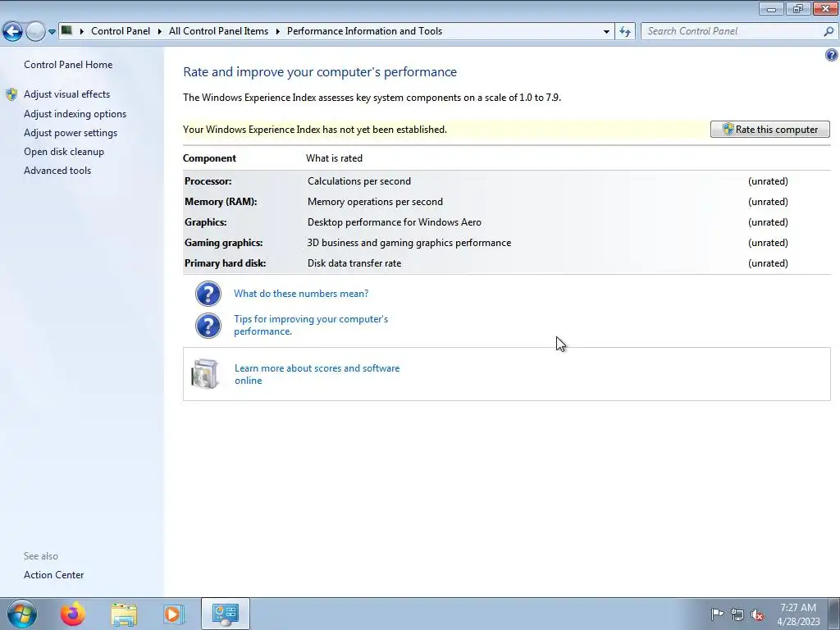Click the What is rated column header

click(x=334, y=158)
